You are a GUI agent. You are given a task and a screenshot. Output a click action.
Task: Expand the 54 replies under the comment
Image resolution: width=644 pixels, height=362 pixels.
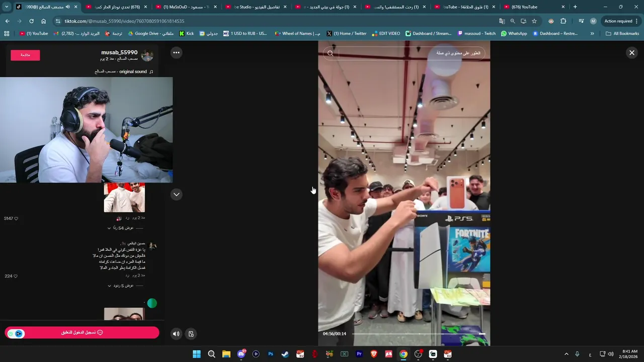(x=121, y=228)
